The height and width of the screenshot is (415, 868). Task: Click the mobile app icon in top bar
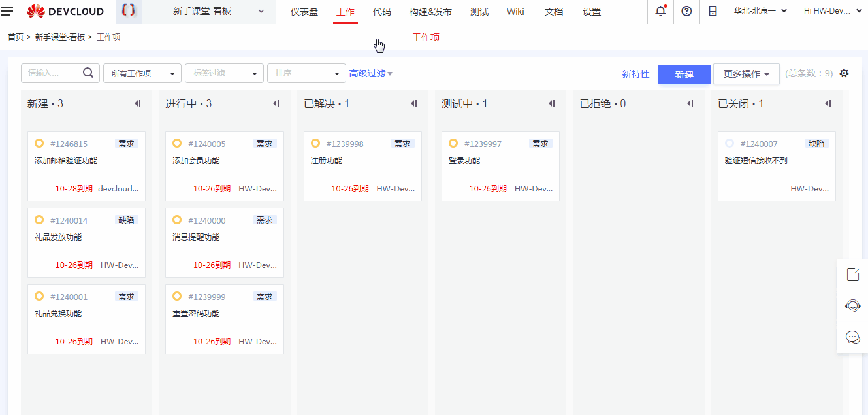coord(712,11)
